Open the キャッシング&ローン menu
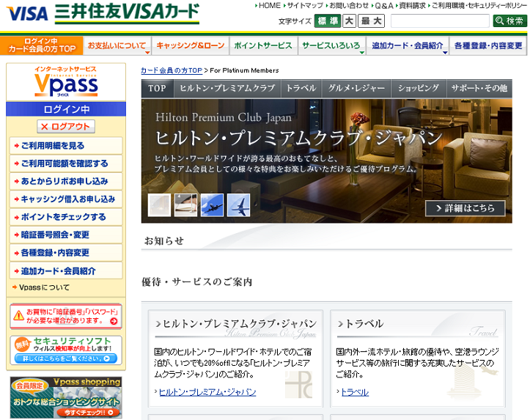The image size is (530, 420). click(x=191, y=45)
